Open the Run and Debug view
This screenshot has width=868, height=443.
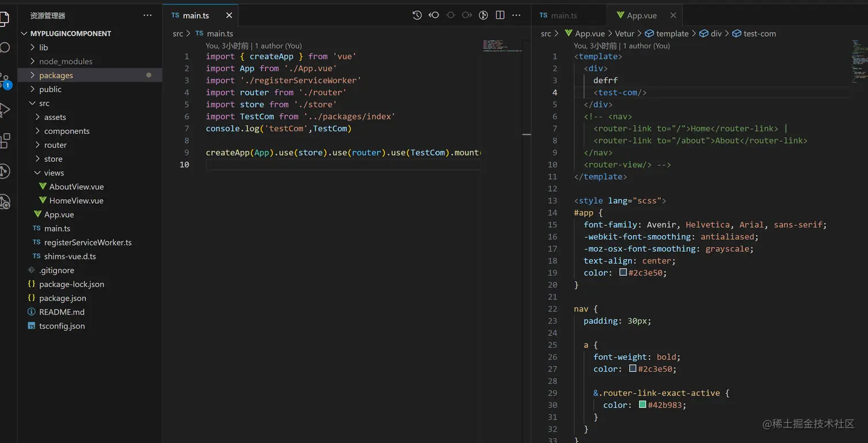point(5,110)
